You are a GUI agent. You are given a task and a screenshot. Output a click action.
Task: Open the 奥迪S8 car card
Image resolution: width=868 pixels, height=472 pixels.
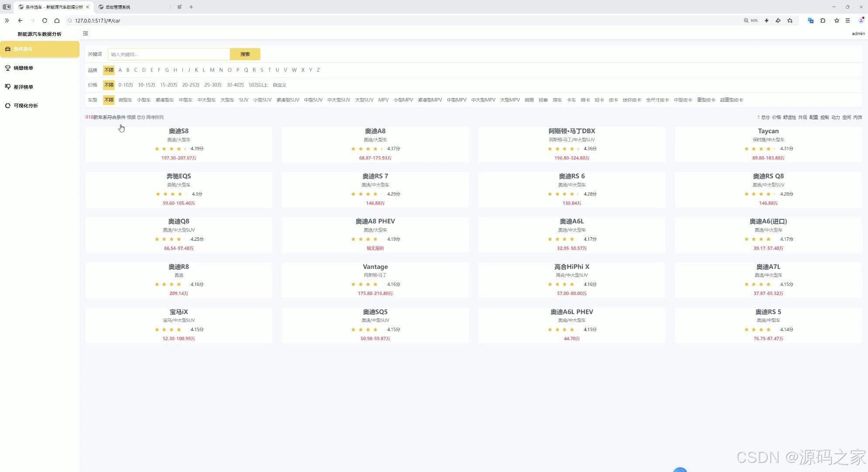pyautogui.click(x=179, y=144)
